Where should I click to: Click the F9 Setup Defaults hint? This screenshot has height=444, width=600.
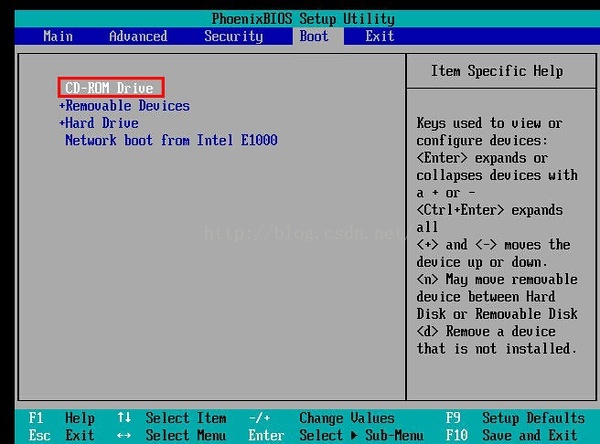click(x=515, y=418)
